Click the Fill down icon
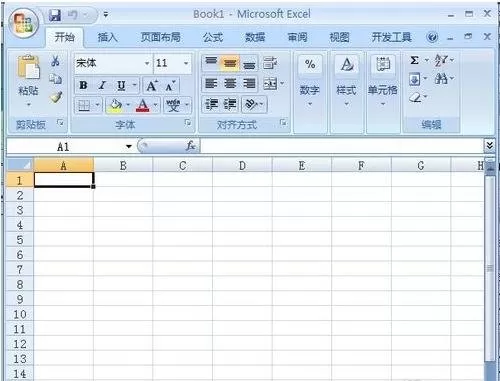Viewport: 500px width, 381px height. coord(415,80)
